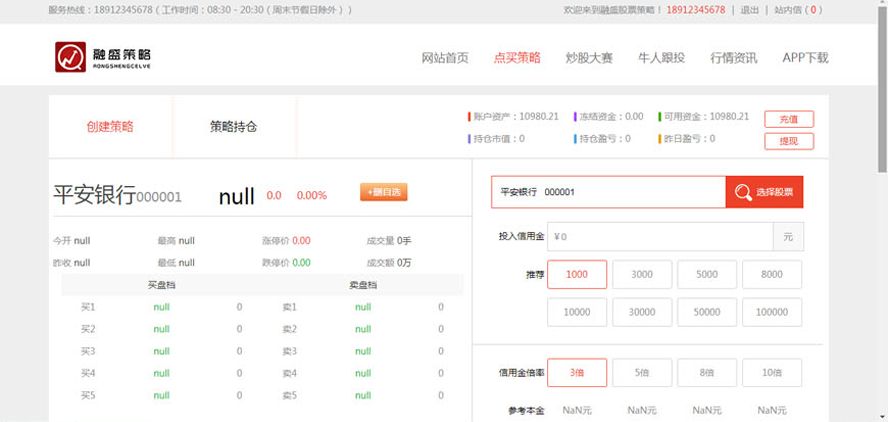Image resolution: width=888 pixels, height=422 pixels.
Task: Click the 融盛策略 logo
Action: (103, 57)
